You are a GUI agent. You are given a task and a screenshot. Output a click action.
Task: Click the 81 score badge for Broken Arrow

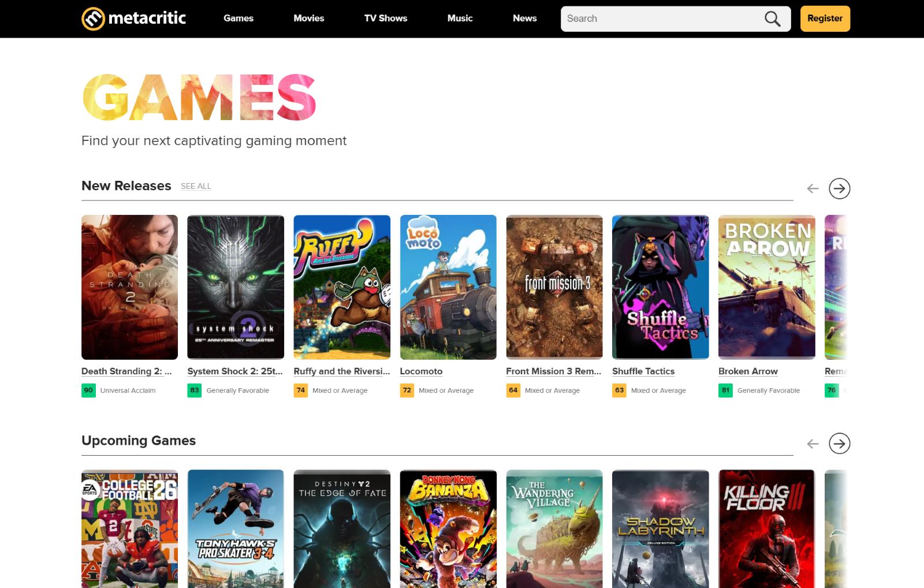tap(726, 390)
